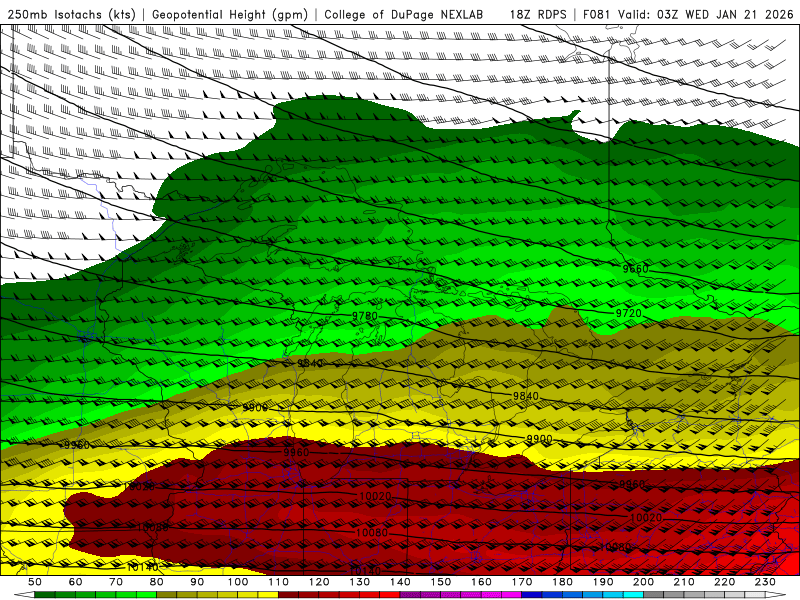This screenshot has width=800, height=600.
Task: Select the darkest green swatch just after 50
Action: [45, 595]
